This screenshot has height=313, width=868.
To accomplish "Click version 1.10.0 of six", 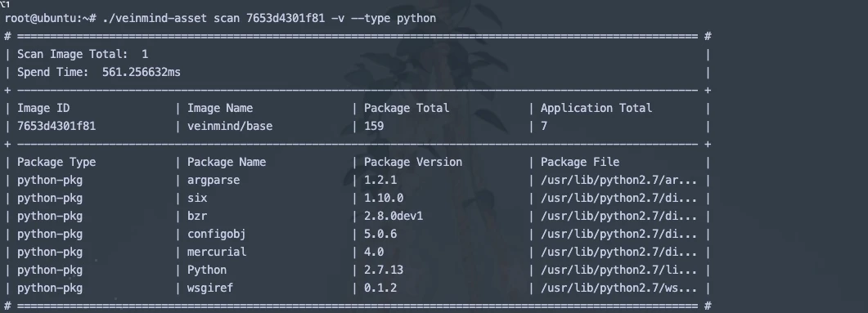I will [x=384, y=198].
